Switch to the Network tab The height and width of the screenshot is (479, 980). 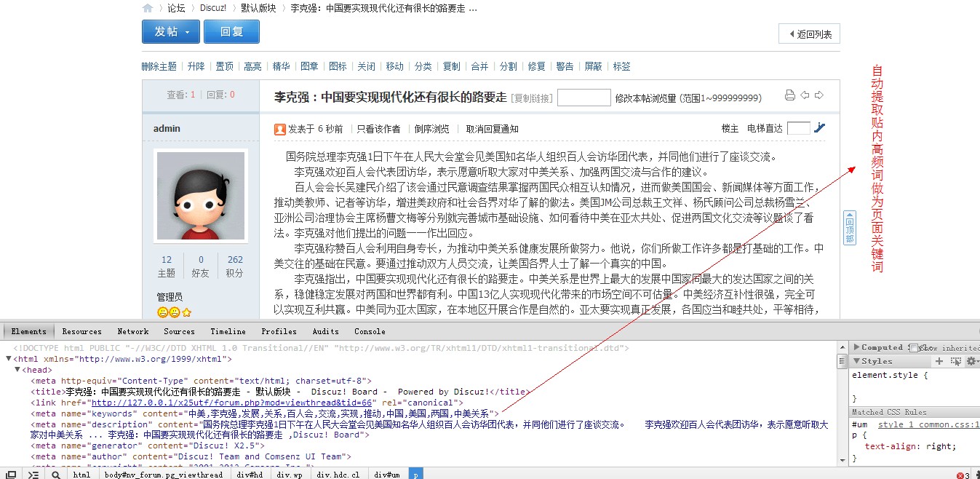click(133, 331)
